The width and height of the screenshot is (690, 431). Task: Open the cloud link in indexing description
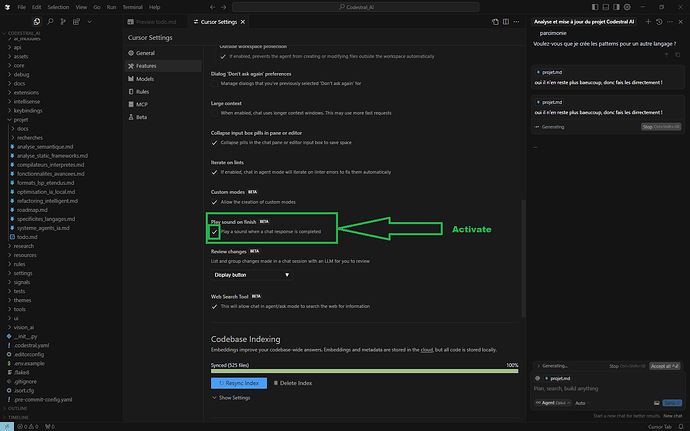coord(426,350)
